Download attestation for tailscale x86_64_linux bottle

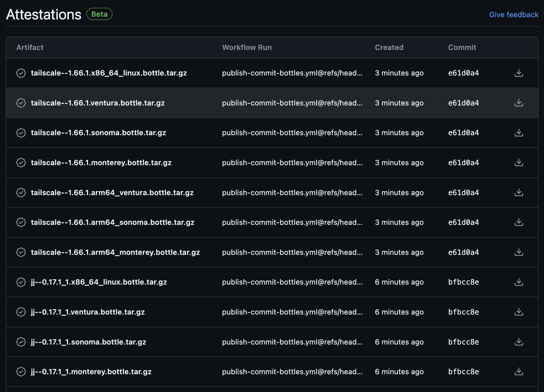click(519, 73)
